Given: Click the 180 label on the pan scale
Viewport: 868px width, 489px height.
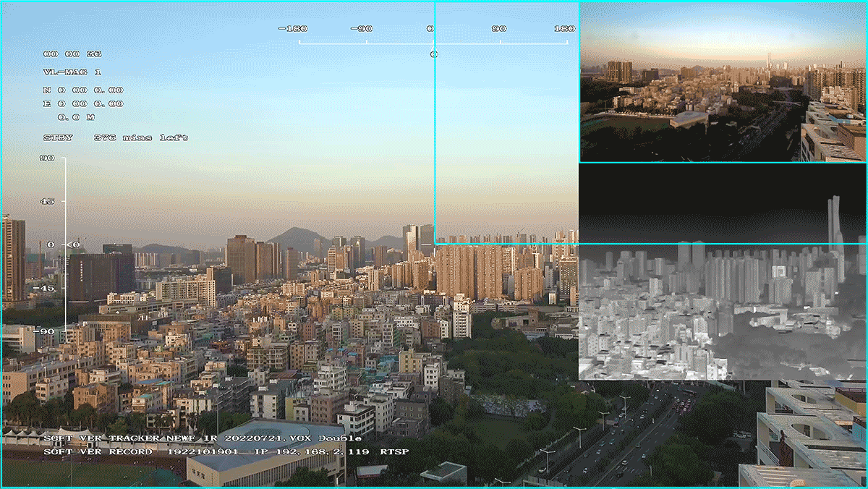Looking at the screenshot, I should 564,29.
